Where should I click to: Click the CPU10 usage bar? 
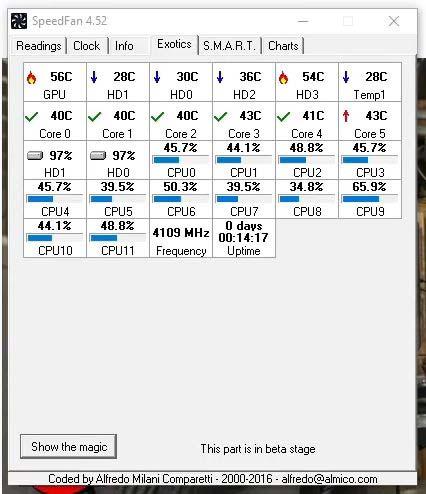(x=55, y=238)
